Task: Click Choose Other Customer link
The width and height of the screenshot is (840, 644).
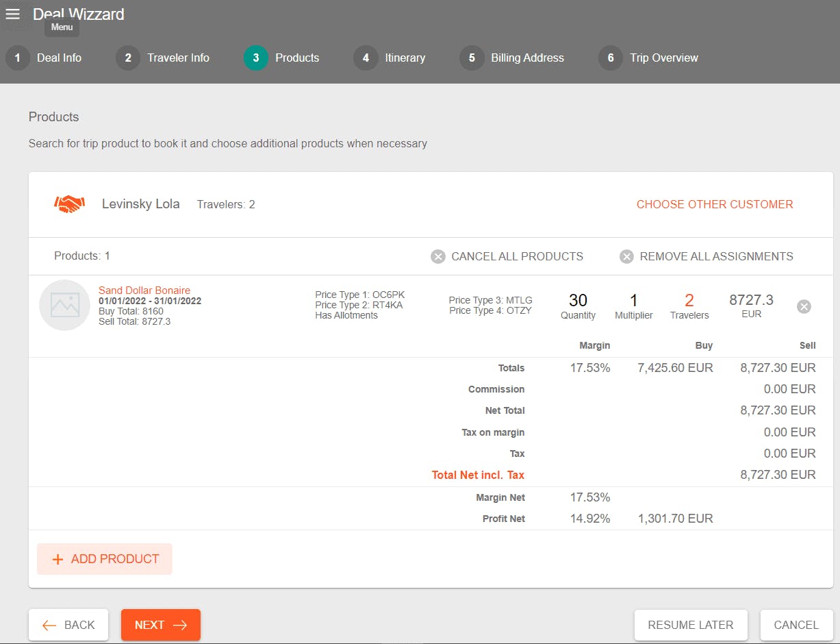Action: coord(715,204)
